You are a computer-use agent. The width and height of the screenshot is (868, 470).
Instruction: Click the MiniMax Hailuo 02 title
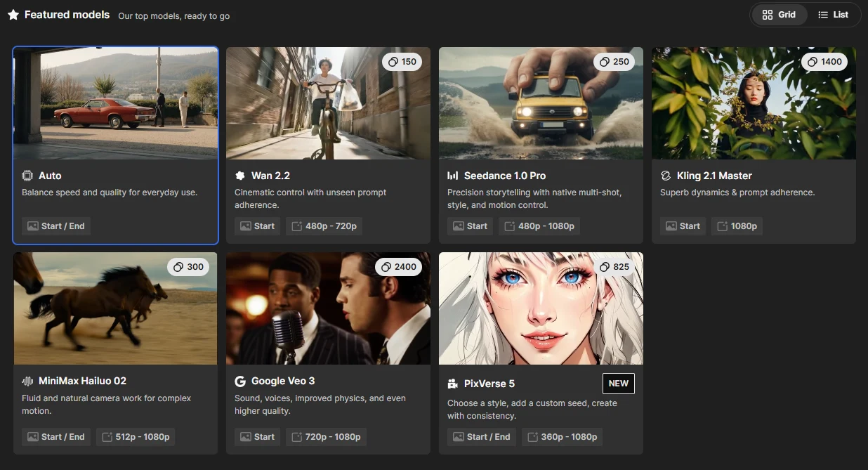pyautogui.click(x=82, y=381)
